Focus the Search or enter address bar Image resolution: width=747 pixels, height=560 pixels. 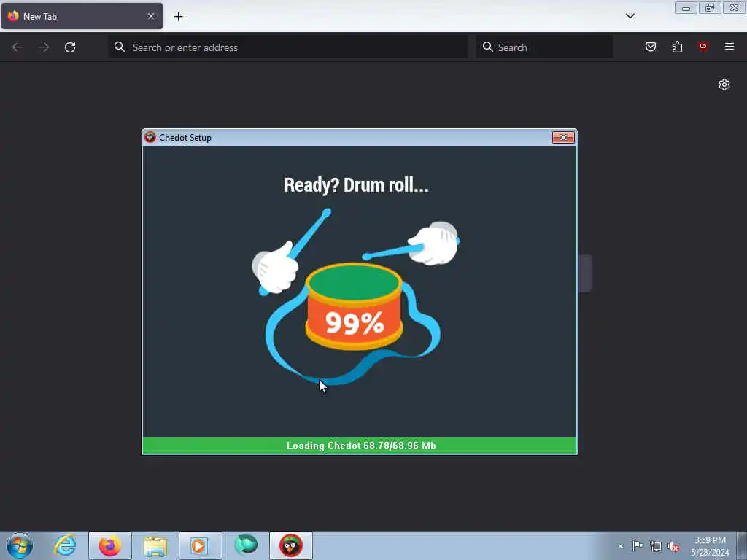(x=288, y=47)
